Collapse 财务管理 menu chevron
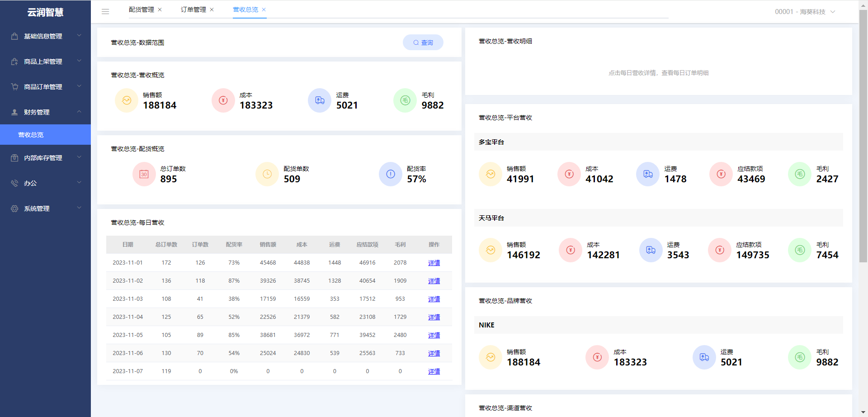Viewport: 868px width, 417px height. click(x=79, y=111)
